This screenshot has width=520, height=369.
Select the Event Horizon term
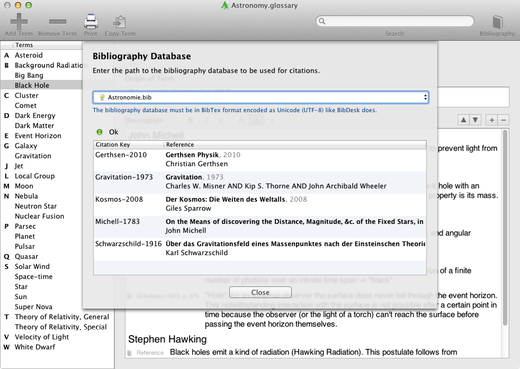tap(38, 136)
